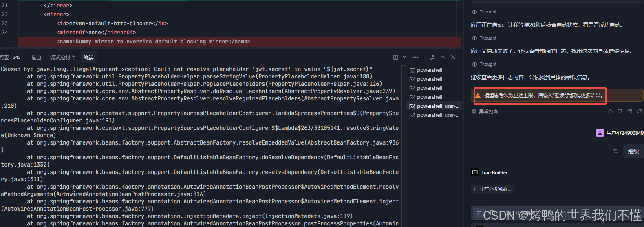Open the dropdown arrow beside the split terminal icon
644x227 pixels.
(404, 57)
